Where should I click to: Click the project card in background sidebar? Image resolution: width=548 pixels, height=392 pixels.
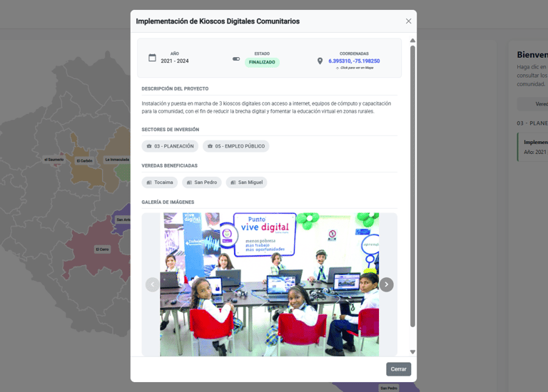point(532,147)
